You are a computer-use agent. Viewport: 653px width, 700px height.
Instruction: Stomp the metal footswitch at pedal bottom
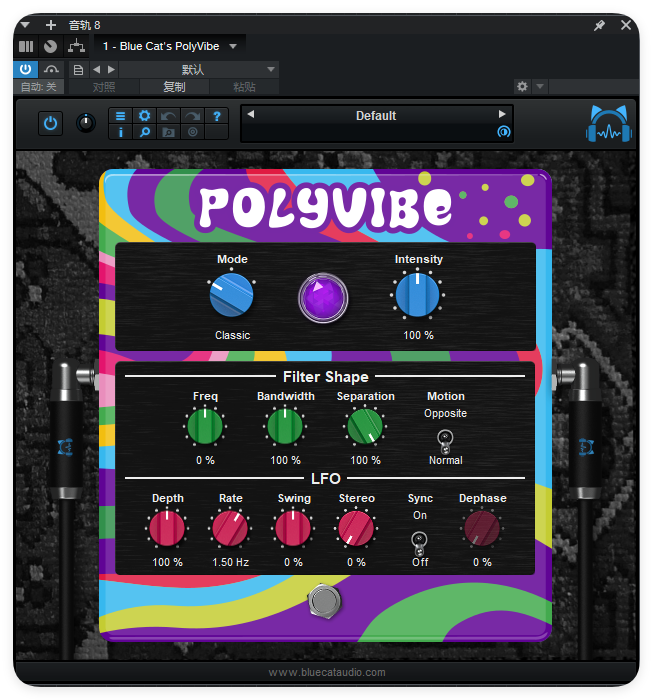coord(325,601)
